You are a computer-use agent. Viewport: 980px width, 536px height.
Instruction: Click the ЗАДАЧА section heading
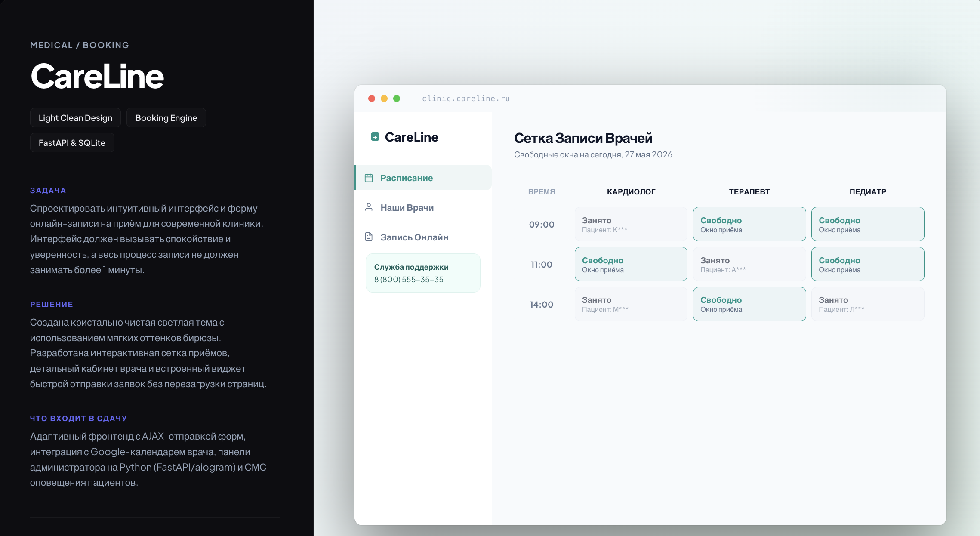click(48, 191)
